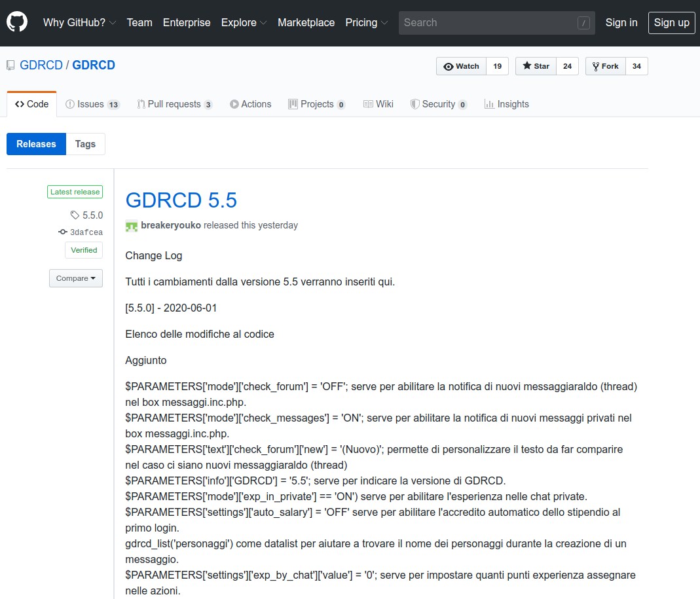The height and width of the screenshot is (599, 700).
Task: Click the Verified badge
Action: pyautogui.click(x=84, y=250)
